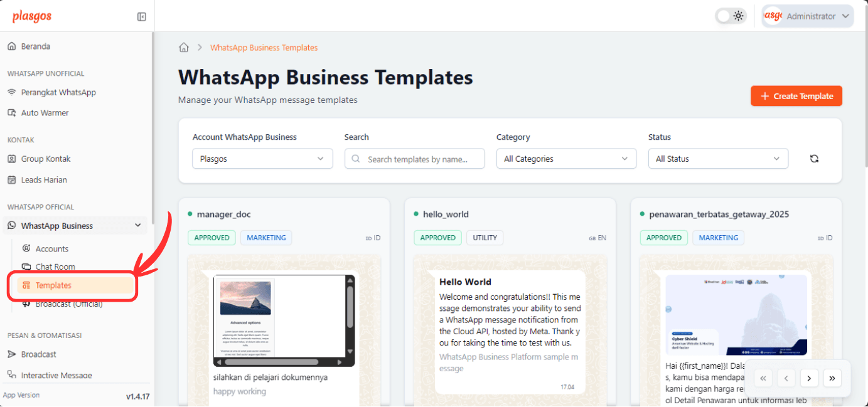
Task: Click the home breadcrumb icon
Action: (184, 48)
